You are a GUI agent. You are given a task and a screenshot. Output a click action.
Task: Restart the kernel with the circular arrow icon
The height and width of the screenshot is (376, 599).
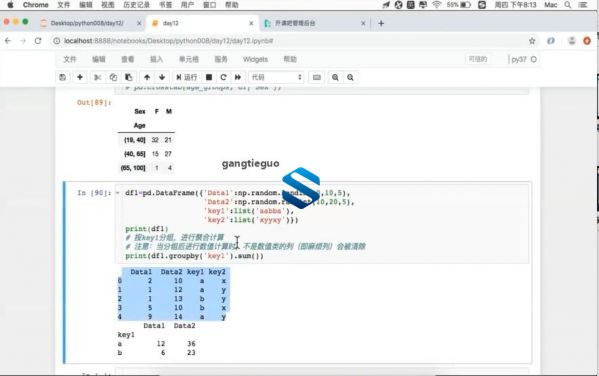point(223,77)
